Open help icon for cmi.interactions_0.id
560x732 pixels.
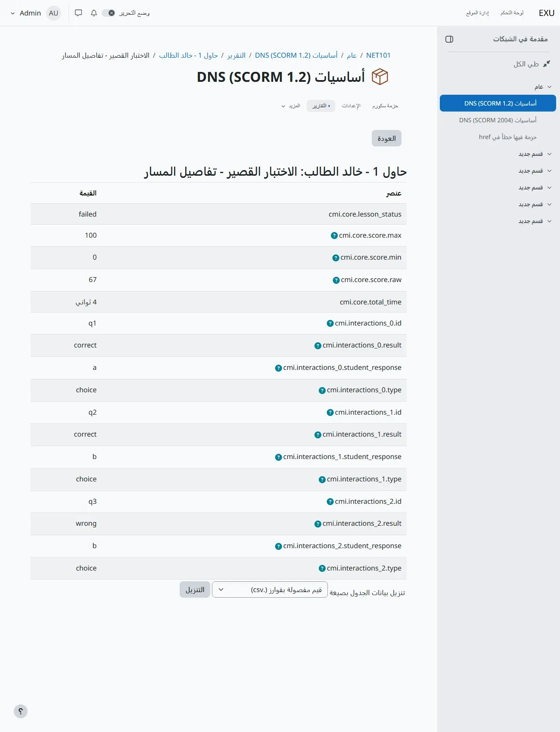tap(330, 323)
